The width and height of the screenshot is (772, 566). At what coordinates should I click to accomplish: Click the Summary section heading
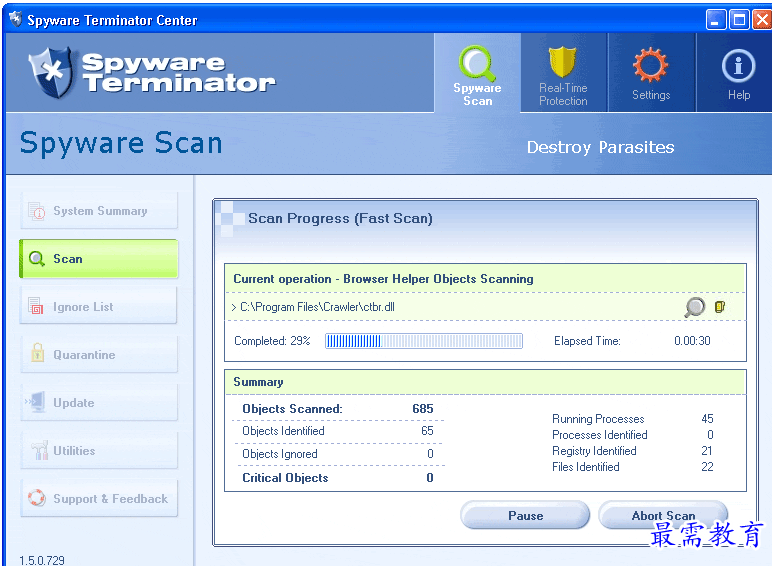tap(258, 382)
